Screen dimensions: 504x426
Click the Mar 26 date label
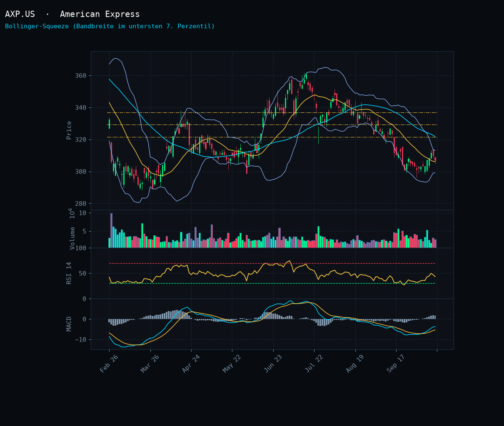pyautogui.click(x=150, y=364)
